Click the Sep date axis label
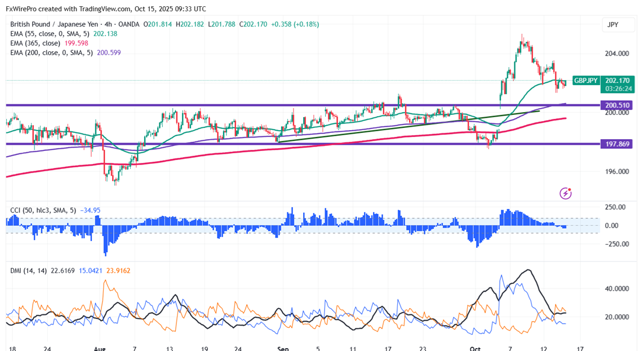644x351 pixels. click(283, 348)
